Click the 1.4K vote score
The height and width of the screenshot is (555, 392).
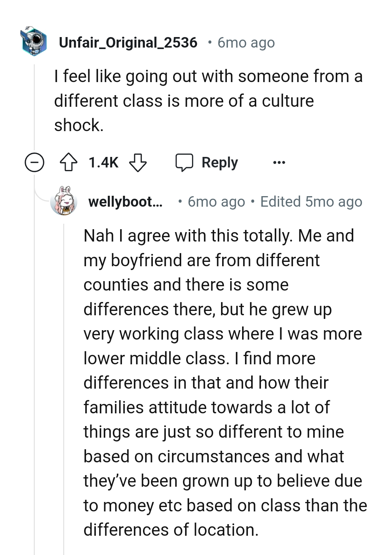(103, 162)
